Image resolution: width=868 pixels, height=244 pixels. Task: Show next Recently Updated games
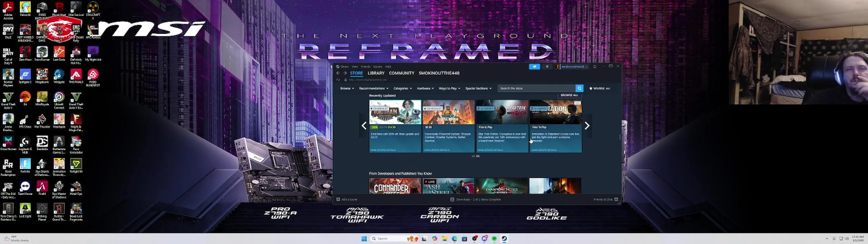point(587,126)
